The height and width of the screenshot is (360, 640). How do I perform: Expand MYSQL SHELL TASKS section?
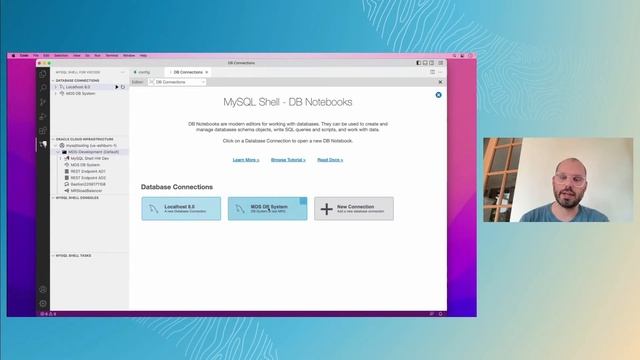pos(73,256)
